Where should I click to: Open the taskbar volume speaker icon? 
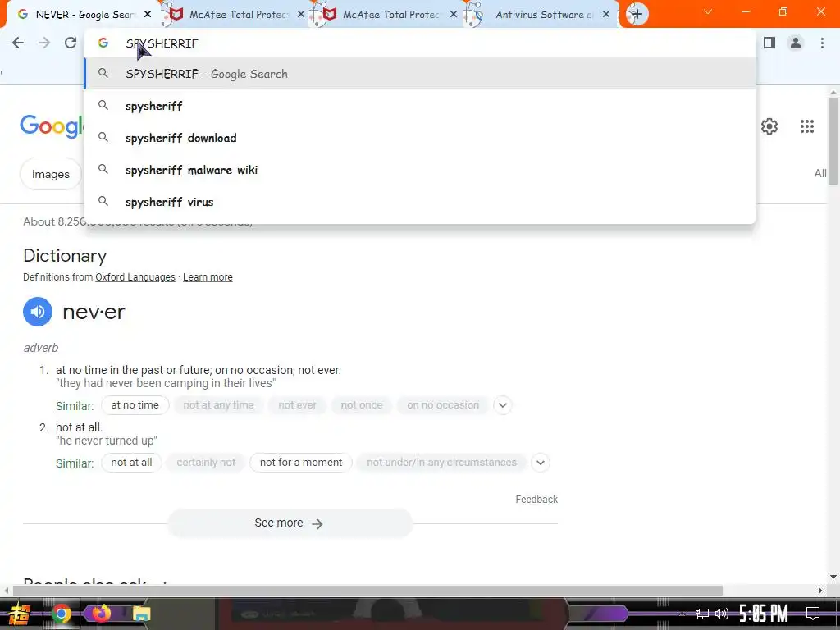pos(722,614)
